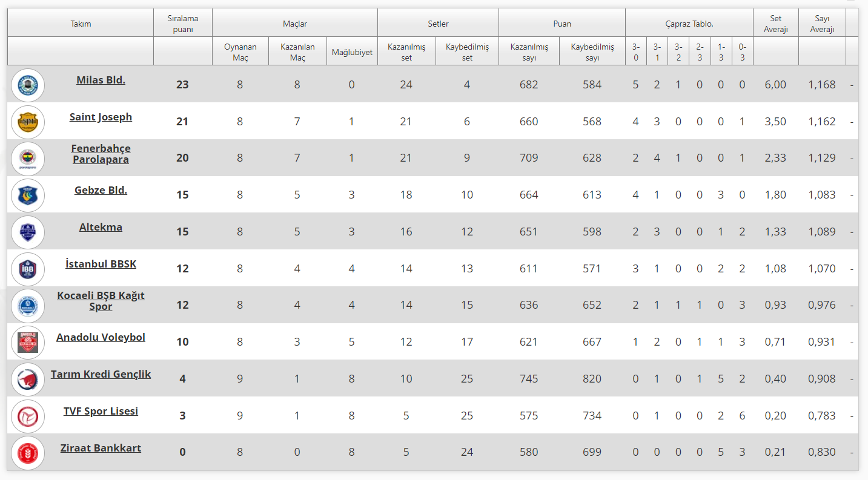
Task: Open the Saint Joseph team link
Action: point(101,117)
